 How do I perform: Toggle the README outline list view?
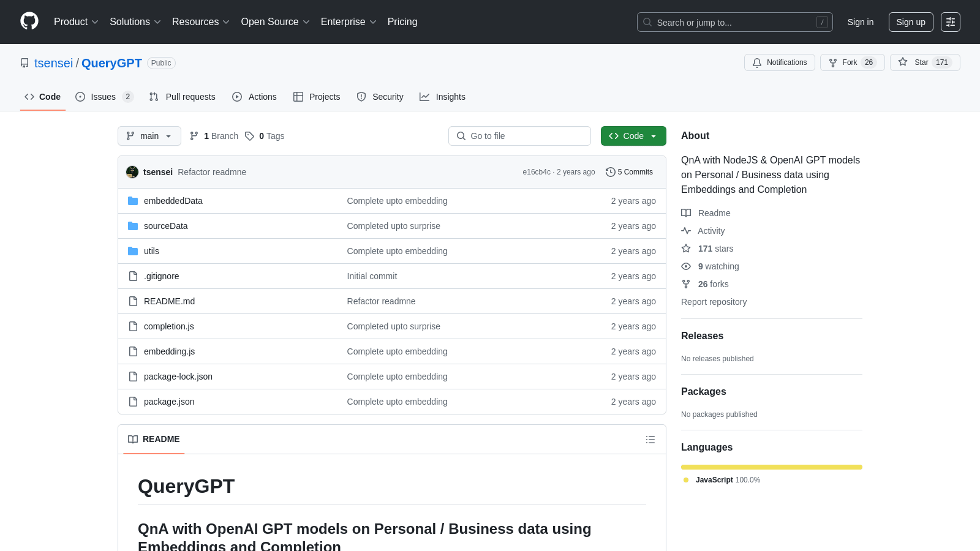(x=650, y=439)
